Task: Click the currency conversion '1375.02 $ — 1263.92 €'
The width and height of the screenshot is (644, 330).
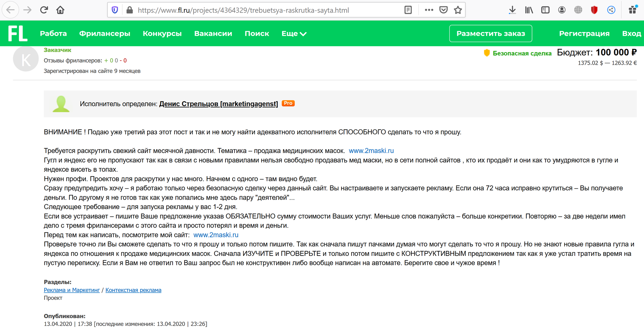Action: click(x=607, y=63)
